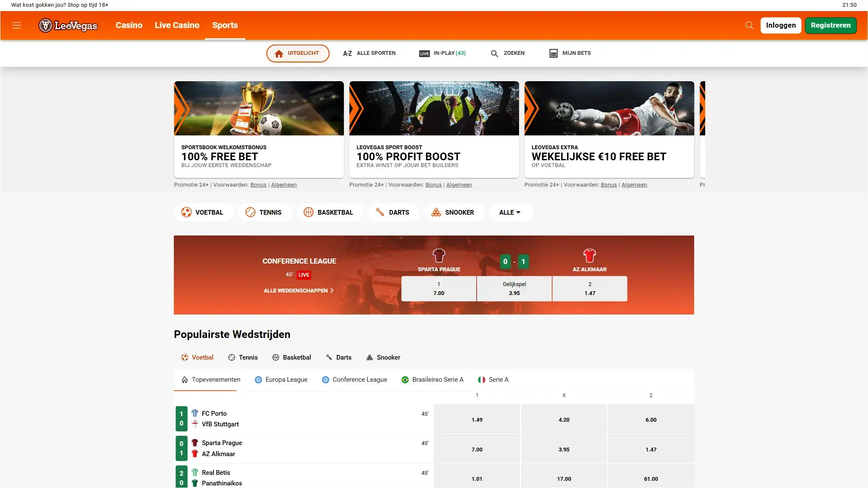
Task: Select Basketbal sport chip
Action: (x=329, y=212)
